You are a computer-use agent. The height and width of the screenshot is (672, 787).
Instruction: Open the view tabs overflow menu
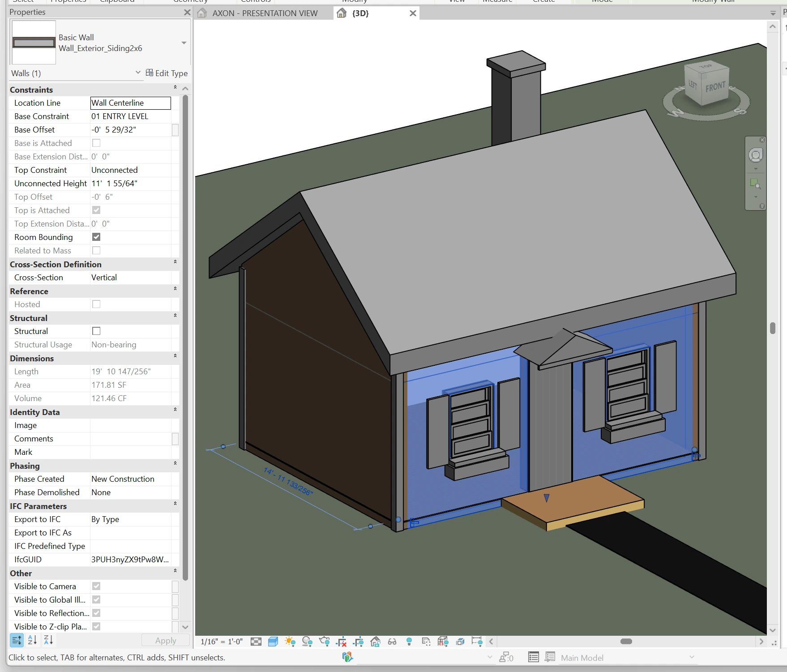(x=773, y=13)
